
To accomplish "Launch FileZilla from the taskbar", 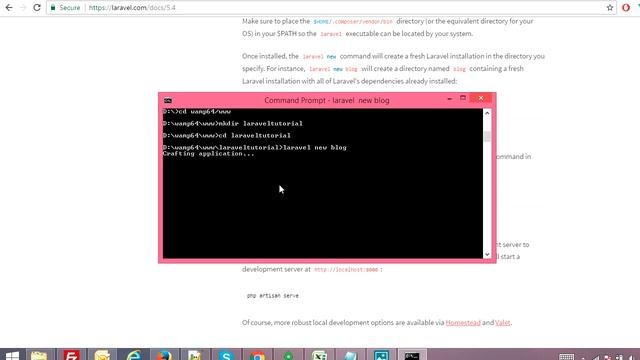I will 71,355.
